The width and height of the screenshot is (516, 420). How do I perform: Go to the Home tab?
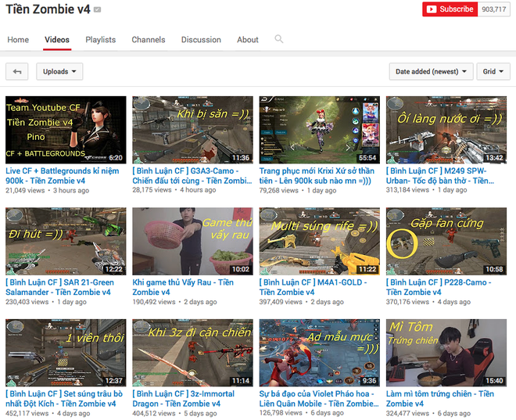click(18, 40)
